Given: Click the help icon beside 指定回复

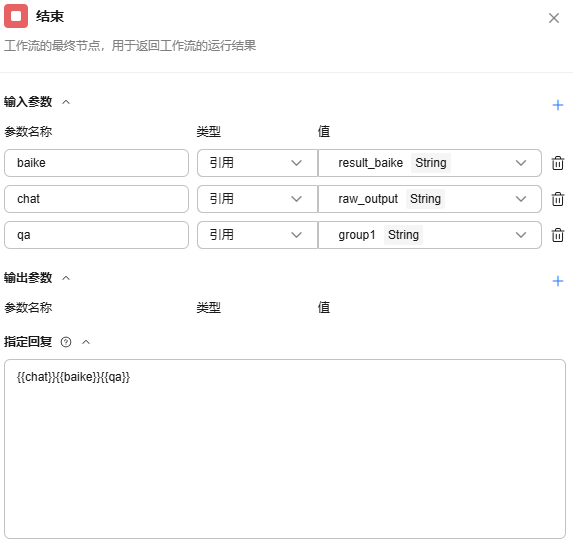Looking at the screenshot, I should (66, 342).
